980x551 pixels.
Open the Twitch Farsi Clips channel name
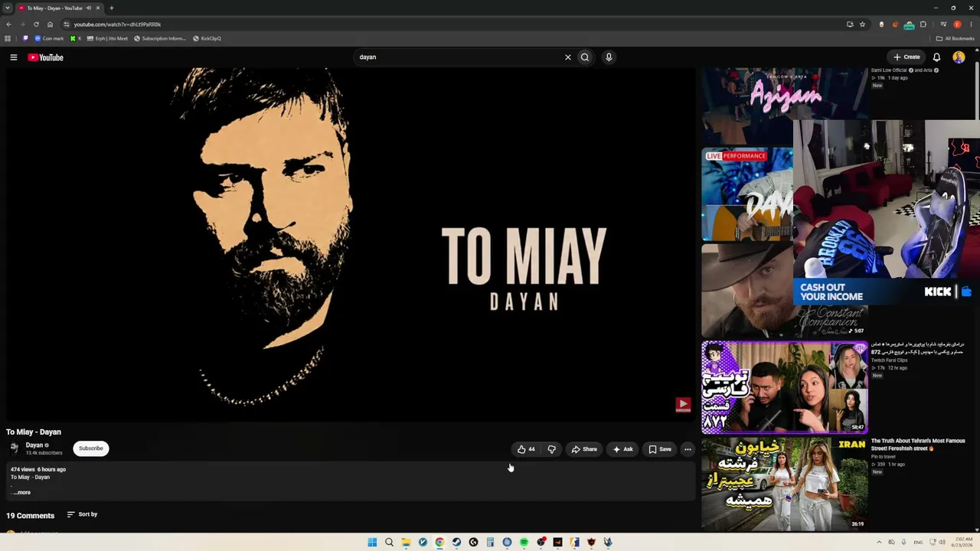point(889,360)
